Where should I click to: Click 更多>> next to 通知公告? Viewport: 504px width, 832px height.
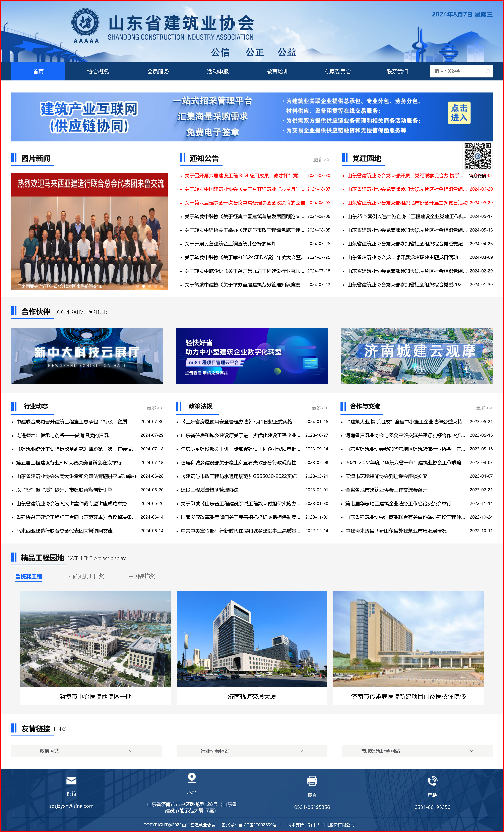pos(321,159)
